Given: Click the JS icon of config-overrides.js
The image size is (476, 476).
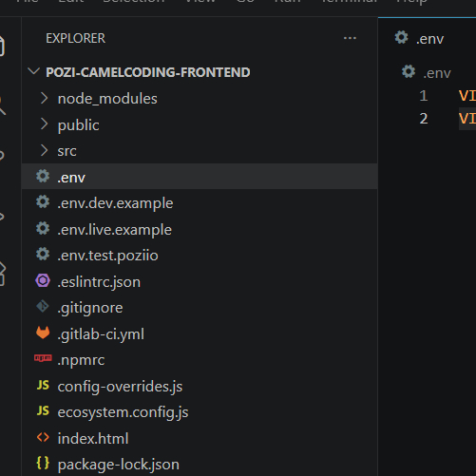Looking at the screenshot, I should tap(43, 385).
